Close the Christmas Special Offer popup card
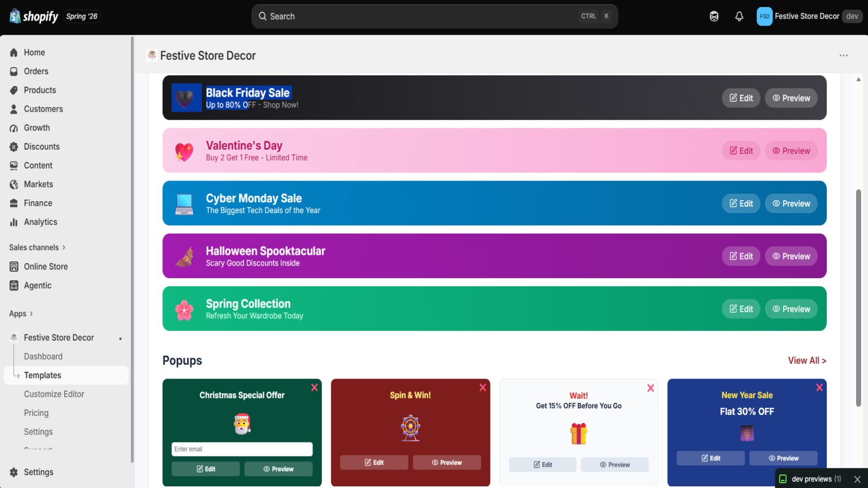868x488 pixels. click(314, 388)
